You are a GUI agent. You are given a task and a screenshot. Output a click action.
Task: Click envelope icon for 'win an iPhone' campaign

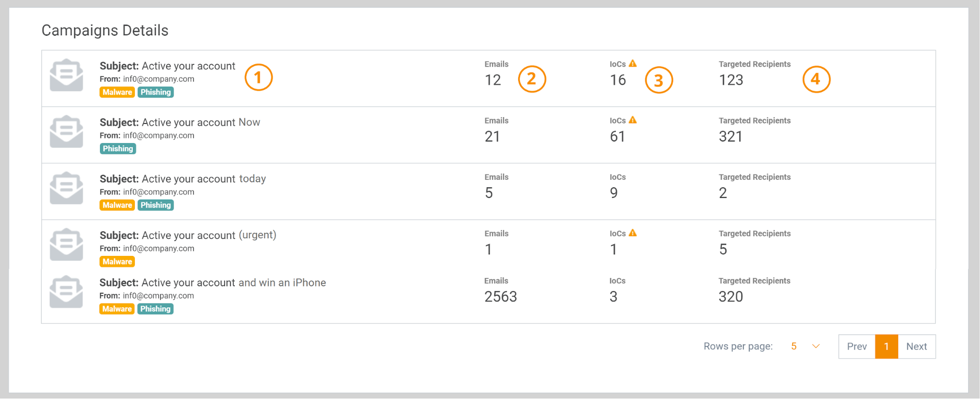click(x=66, y=292)
